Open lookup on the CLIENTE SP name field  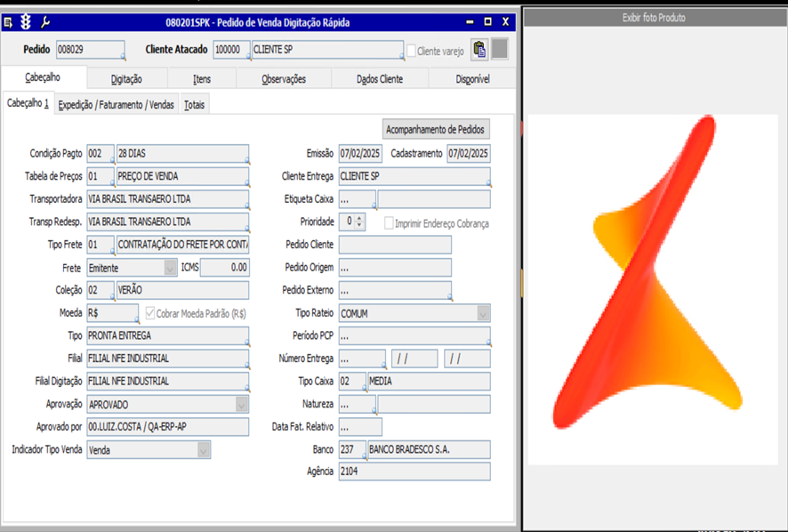tap(401, 58)
